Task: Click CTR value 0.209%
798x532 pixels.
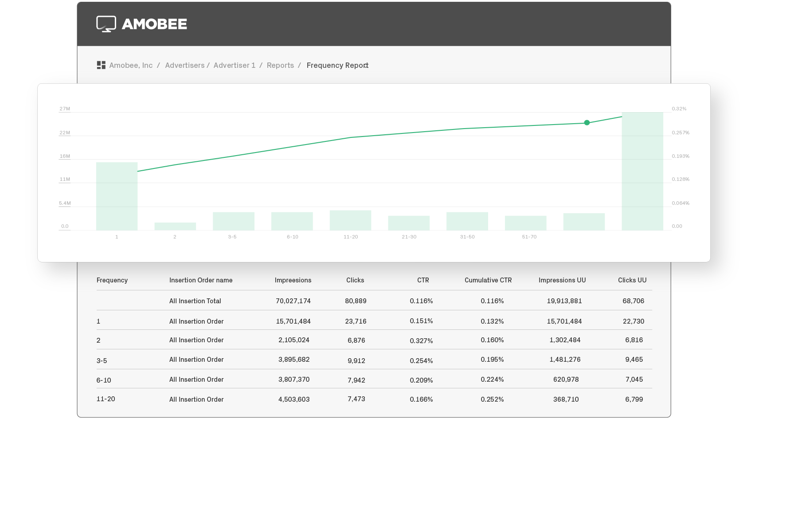Action: [x=421, y=380]
